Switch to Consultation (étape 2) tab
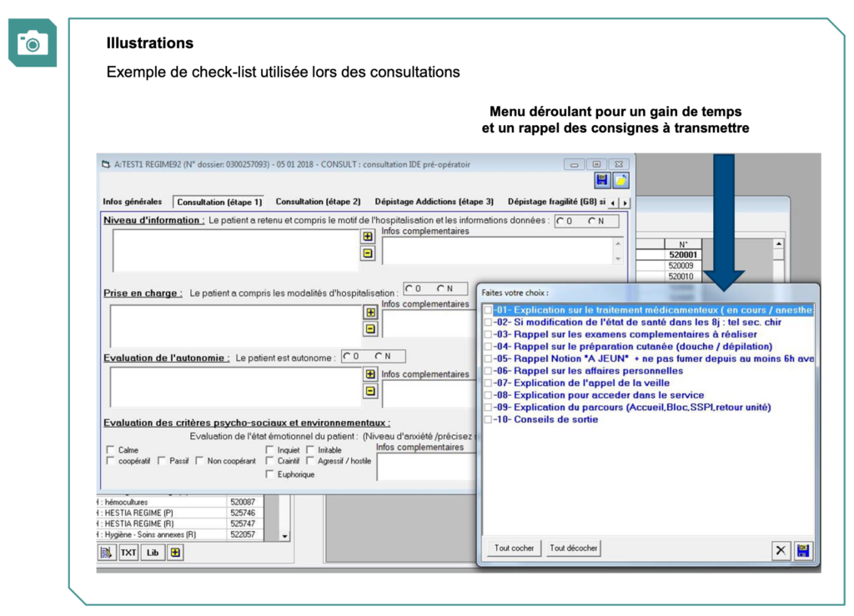The height and width of the screenshot is (616, 854). (318, 202)
